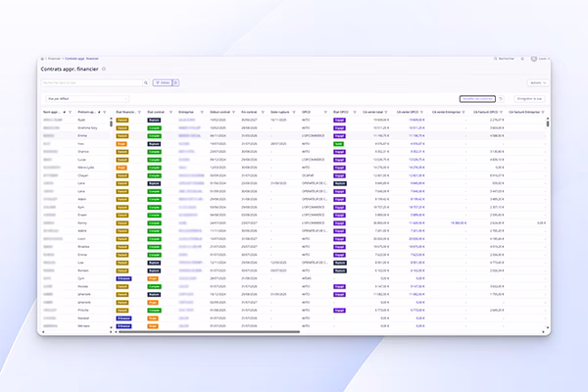Open filter icon on État OPCO column
This screenshot has height=392, width=588.
355,112
